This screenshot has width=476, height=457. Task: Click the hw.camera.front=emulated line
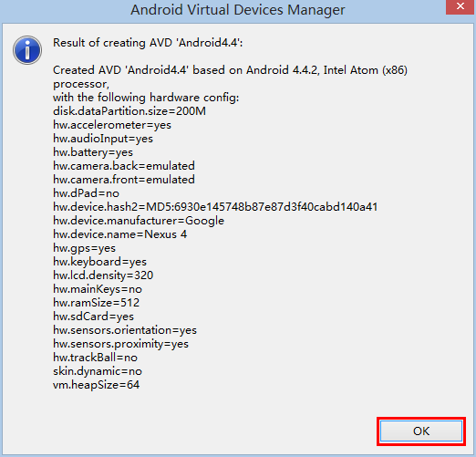click(x=124, y=180)
